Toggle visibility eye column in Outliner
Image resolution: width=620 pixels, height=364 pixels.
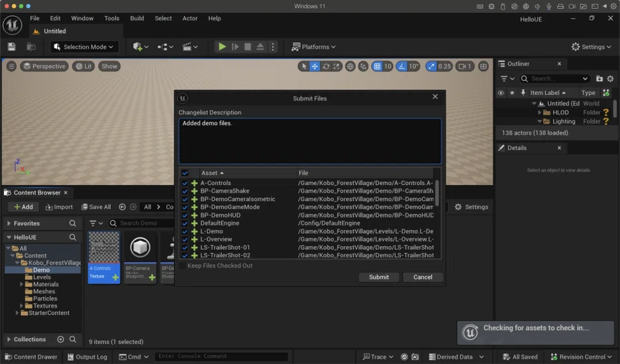pyautogui.click(x=501, y=93)
